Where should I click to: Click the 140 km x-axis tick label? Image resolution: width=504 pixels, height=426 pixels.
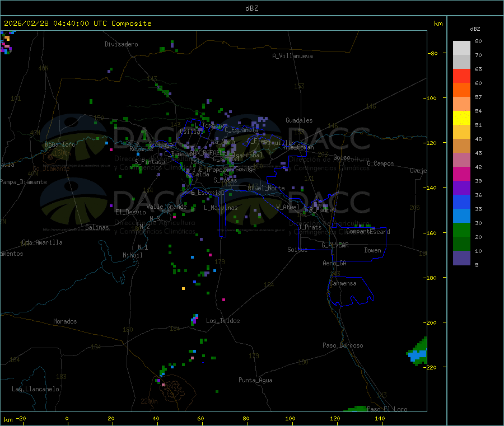coord(380,418)
